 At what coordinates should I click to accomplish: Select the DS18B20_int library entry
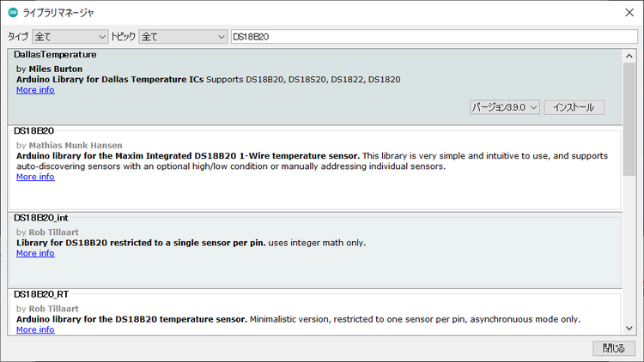(314, 250)
